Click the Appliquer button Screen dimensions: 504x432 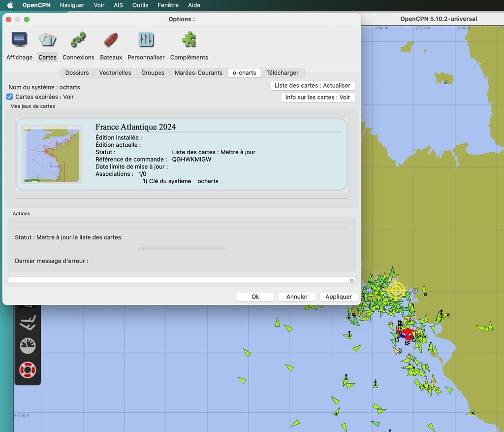pos(339,297)
